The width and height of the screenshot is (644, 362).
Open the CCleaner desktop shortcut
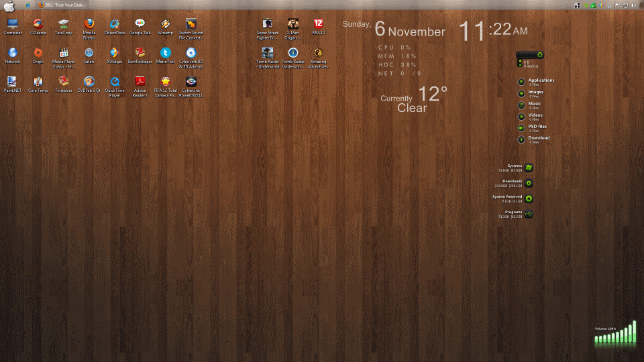tap(38, 24)
